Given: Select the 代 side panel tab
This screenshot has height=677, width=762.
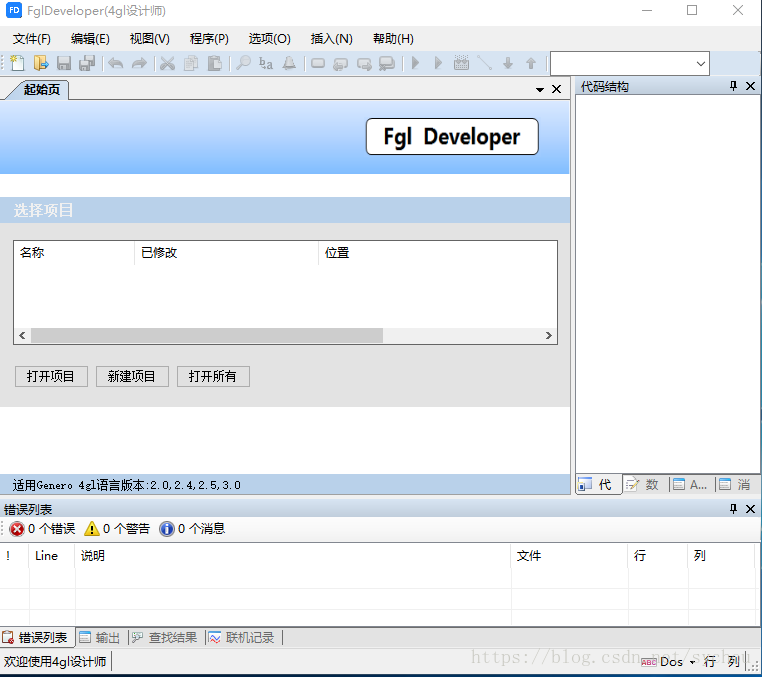Looking at the screenshot, I should (x=598, y=485).
